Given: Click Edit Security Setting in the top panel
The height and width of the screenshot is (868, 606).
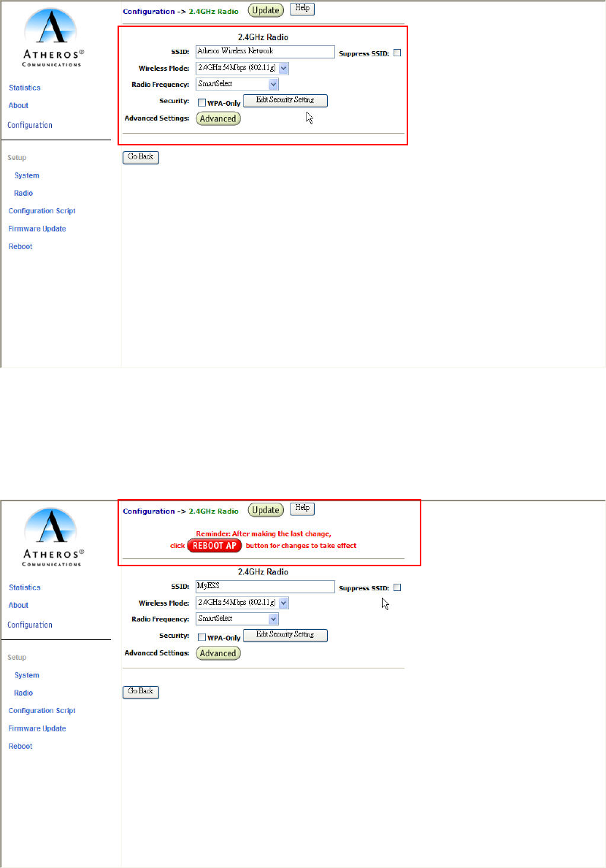Looking at the screenshot, I should pyautogui.click(x=285, y=101).
